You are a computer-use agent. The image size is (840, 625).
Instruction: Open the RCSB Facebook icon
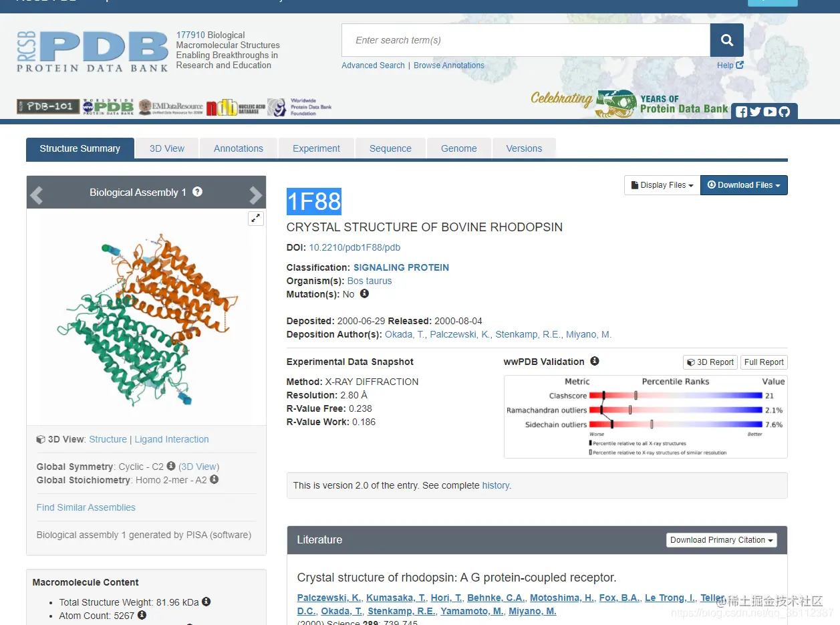click(x=741, y=112)
